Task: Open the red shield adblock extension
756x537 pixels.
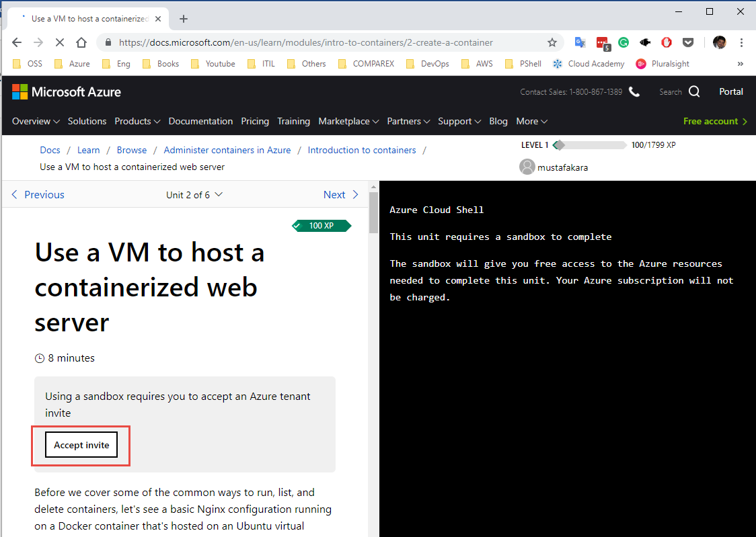Action: click(667, 42)
